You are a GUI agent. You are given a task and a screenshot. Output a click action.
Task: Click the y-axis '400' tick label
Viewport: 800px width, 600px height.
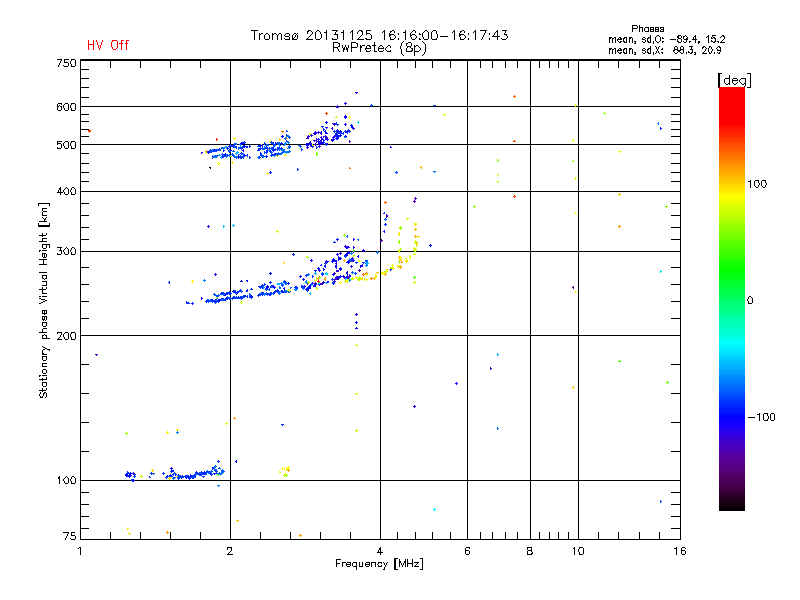tap(66, 191)
